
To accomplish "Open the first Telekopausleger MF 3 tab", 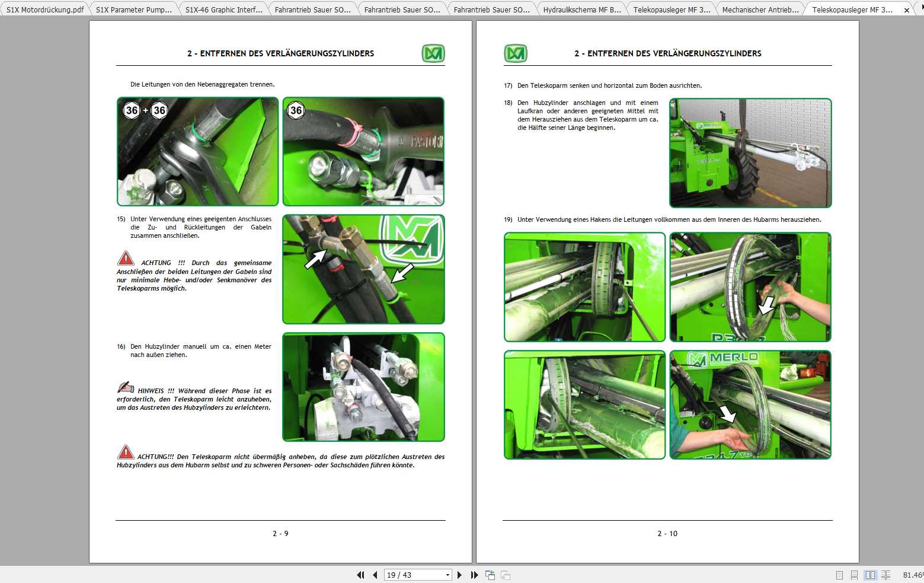I will click(671, 9).
